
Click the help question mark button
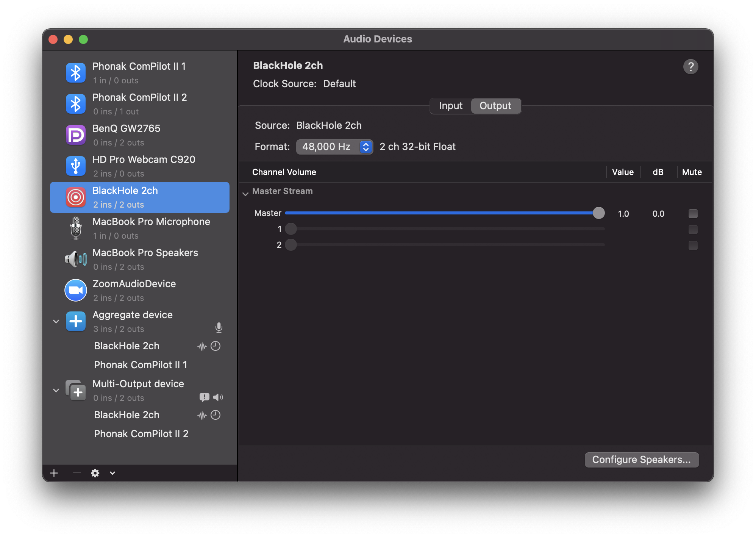690,67
